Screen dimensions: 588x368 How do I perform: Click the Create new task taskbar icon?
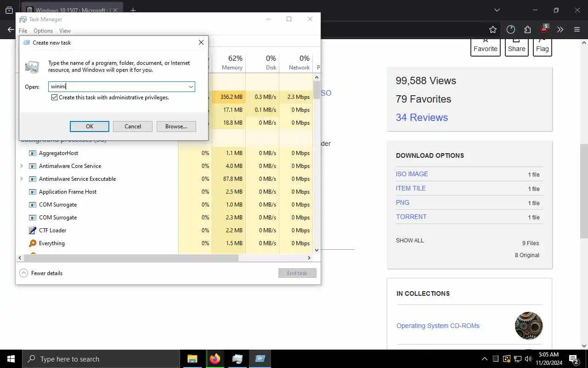pyautogui.click(x=260, y=359)
